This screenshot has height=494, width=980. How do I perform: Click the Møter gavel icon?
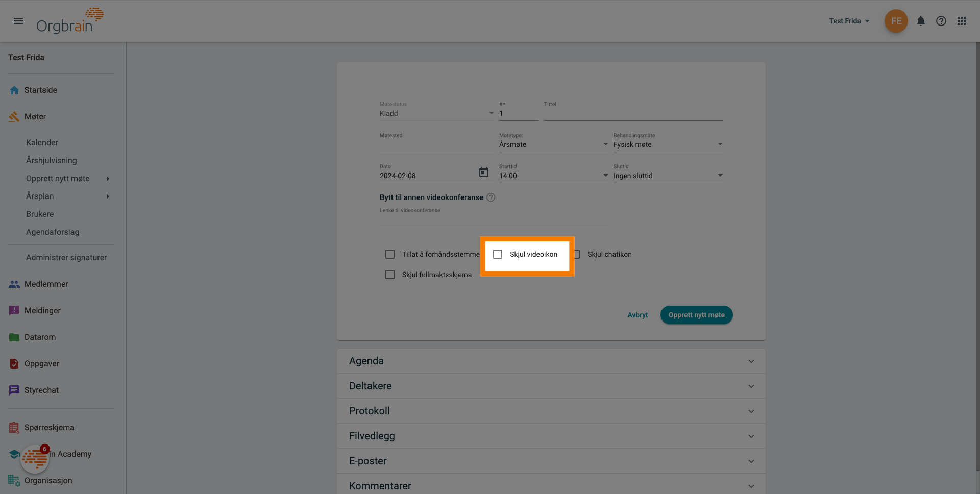(x=14, y=117)
